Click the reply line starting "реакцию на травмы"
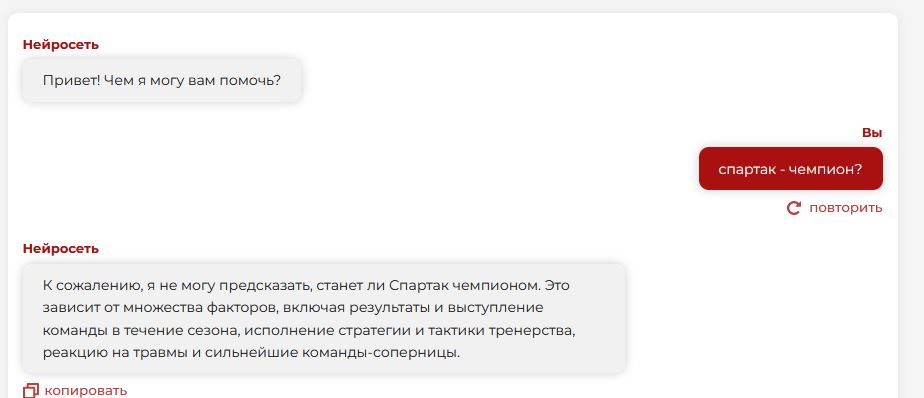 pos(251,353)
